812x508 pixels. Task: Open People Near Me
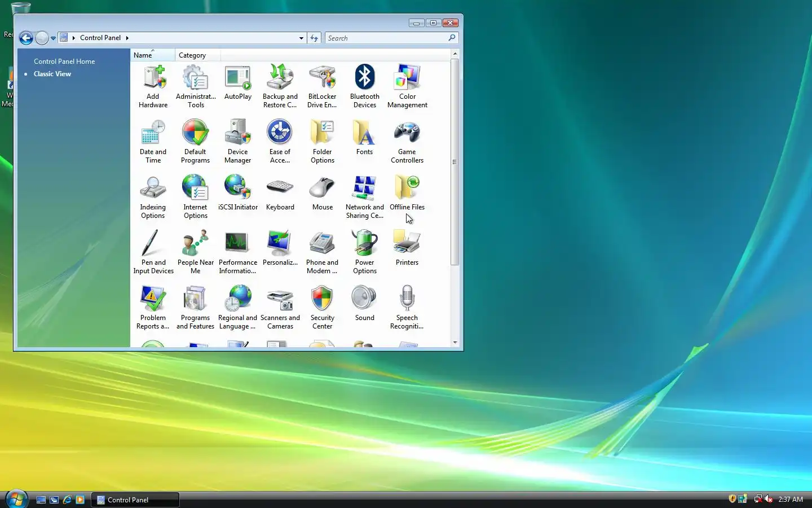tap(196, 252)
